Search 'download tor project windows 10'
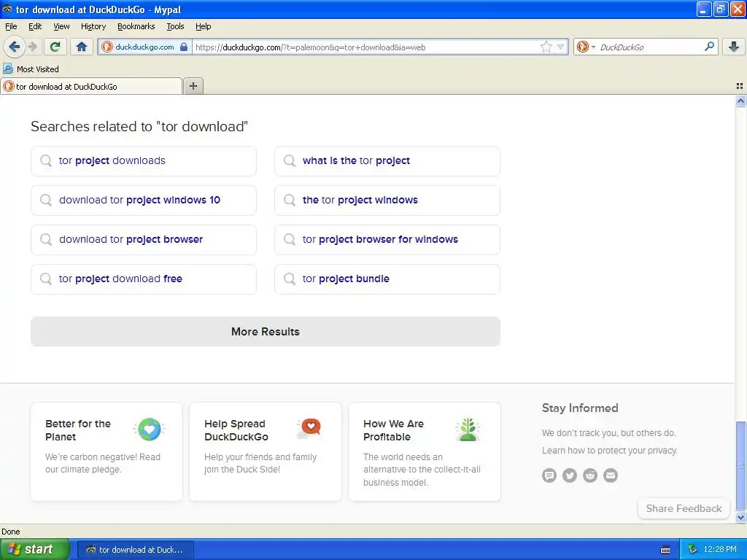Viewport: 747px width, 560px height. point(144,201)
